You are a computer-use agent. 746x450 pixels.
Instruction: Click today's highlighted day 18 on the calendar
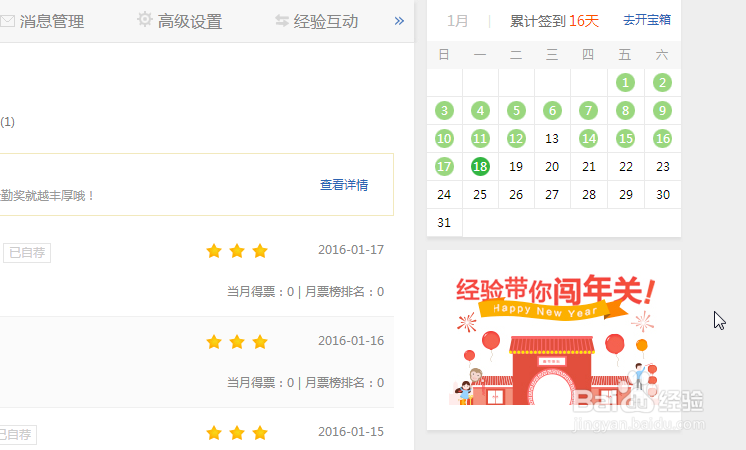(x=480, y=166)
